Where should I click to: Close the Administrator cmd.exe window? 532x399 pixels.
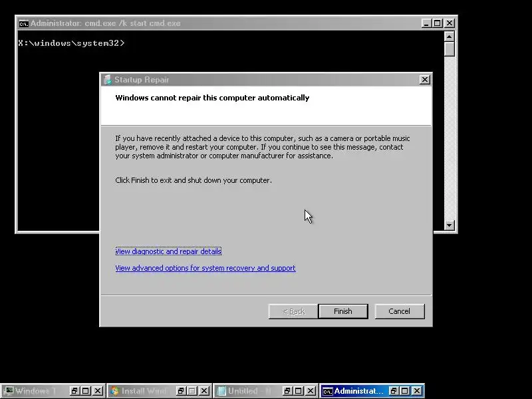click(450, 23)
